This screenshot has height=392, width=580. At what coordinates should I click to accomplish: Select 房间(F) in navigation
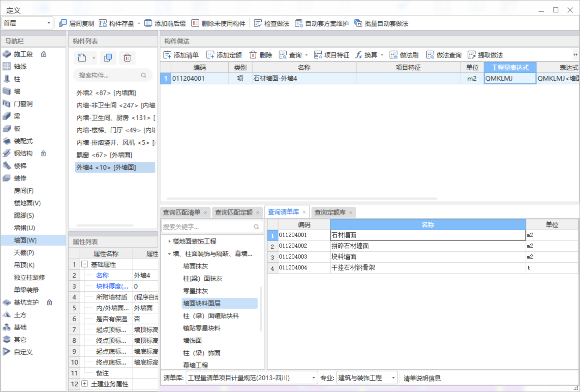click(x=23, y=191)
